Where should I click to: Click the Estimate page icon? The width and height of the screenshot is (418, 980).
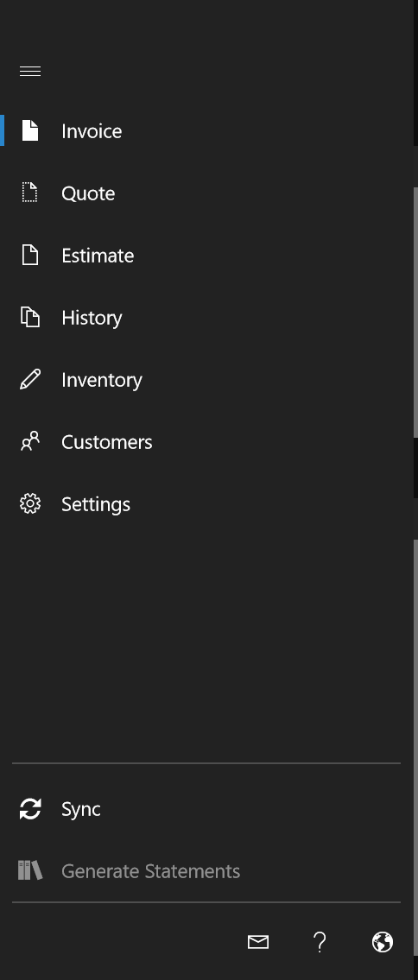(x=30, y=255)
